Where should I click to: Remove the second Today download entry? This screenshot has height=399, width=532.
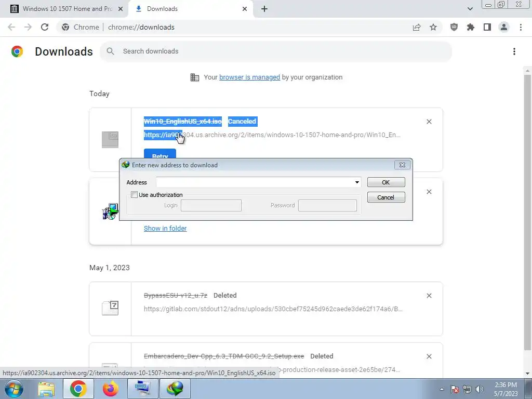coord(429,192)
